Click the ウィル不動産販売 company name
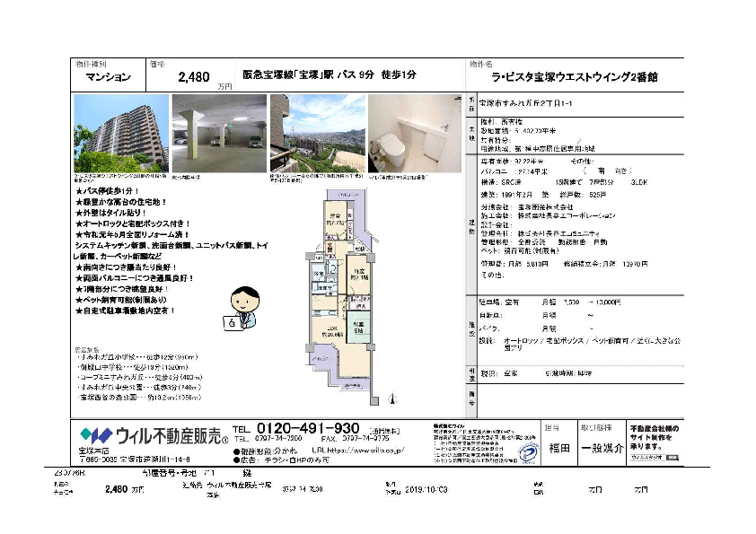This screenshot has width=756, height=534. [x=166, y=436]
